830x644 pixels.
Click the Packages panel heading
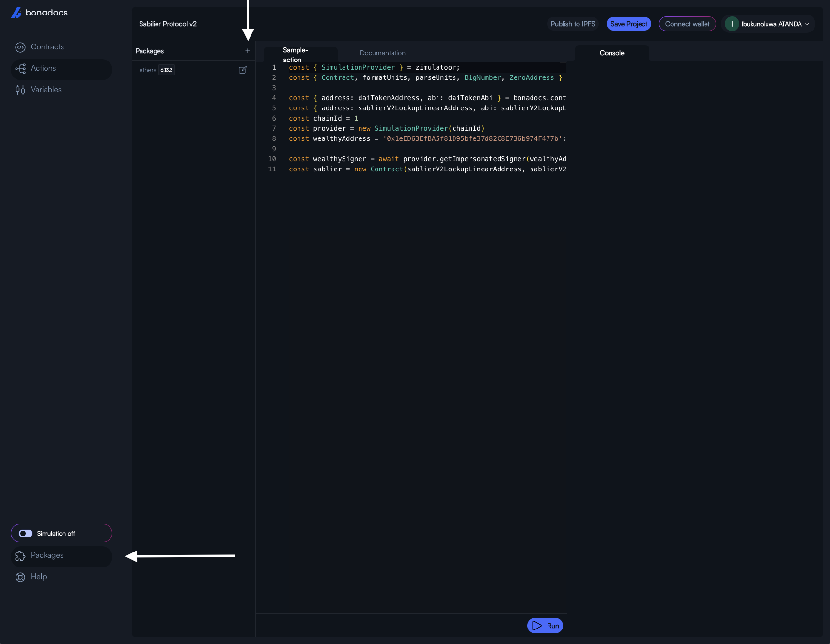point(150,51)
